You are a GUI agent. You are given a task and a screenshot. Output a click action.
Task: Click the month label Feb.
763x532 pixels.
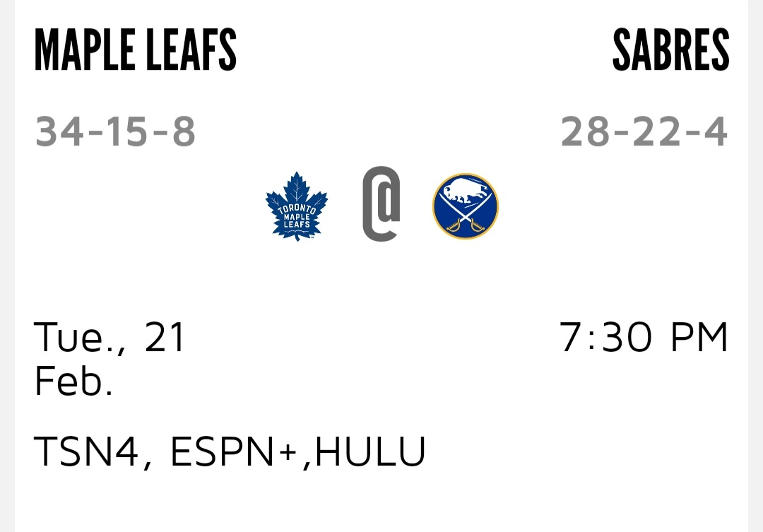(73, 382)
